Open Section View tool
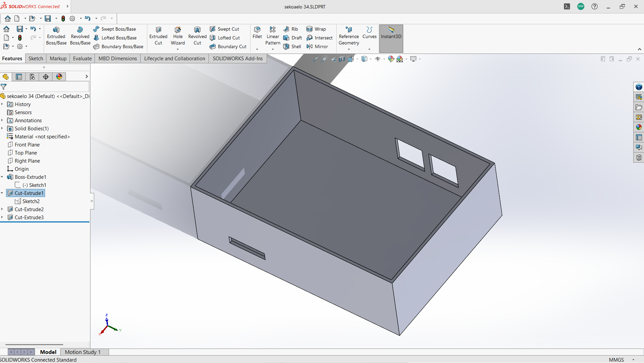 click(342, 59)
